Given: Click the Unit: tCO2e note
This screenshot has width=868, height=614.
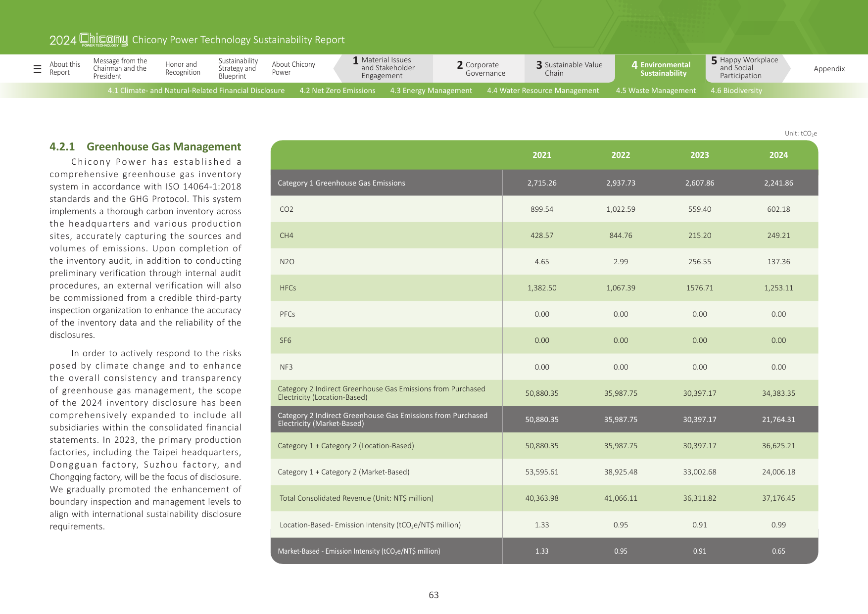Looking at the screenshot, I should point(801,134).
